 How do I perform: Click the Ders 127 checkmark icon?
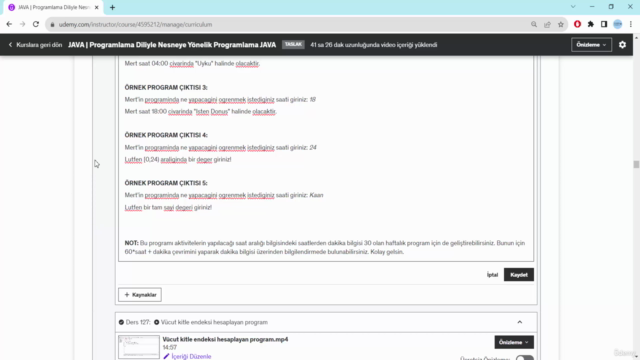pos(121,322)
